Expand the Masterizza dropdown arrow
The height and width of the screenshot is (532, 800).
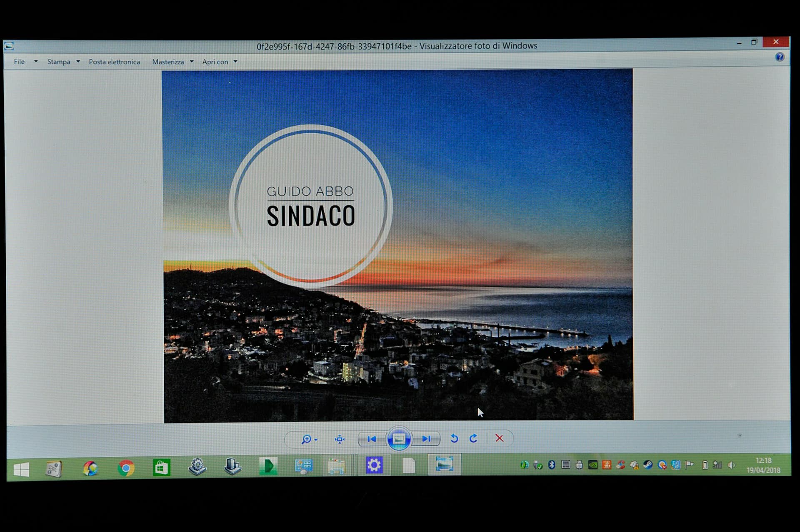point(192,62)
